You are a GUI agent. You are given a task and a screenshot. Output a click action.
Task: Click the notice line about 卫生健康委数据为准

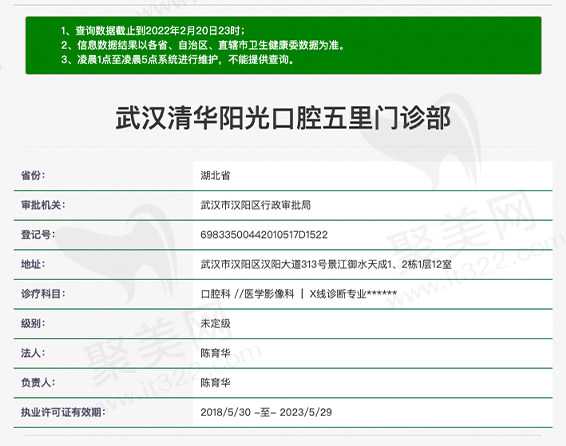coord(203,45)
